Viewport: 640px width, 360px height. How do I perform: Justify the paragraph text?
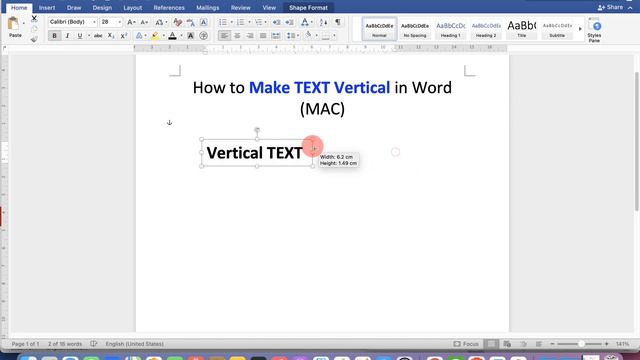click(263, 36)
